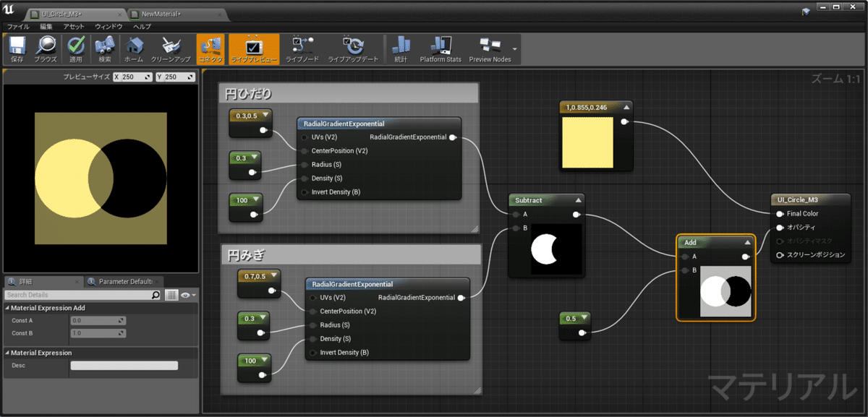Viewport: 868px width, 417px height.
Task: Click the yellow color swatch node preview
Action: 587,142
